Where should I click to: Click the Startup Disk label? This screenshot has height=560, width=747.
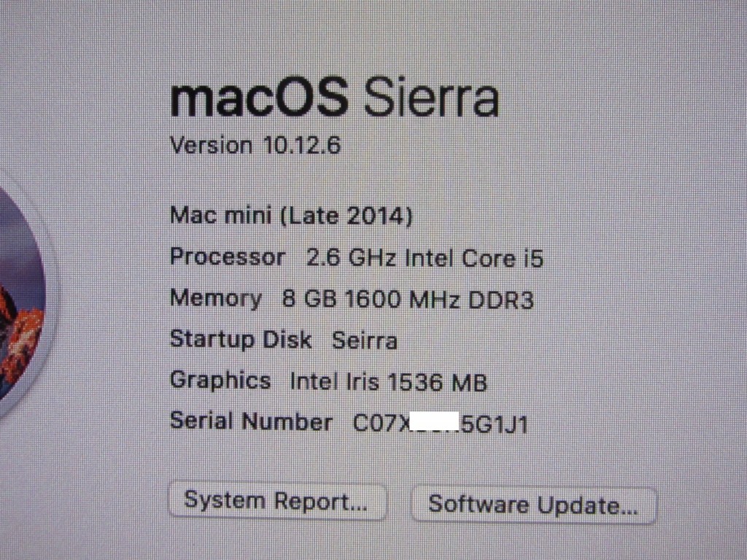tap(241, 340)
